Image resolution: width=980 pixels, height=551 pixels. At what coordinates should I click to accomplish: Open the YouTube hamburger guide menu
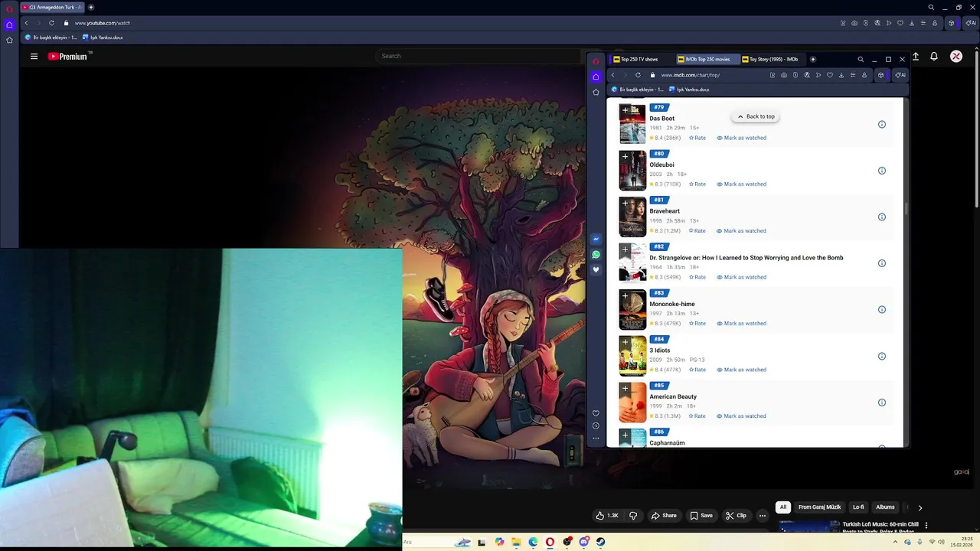coord(34,56)
